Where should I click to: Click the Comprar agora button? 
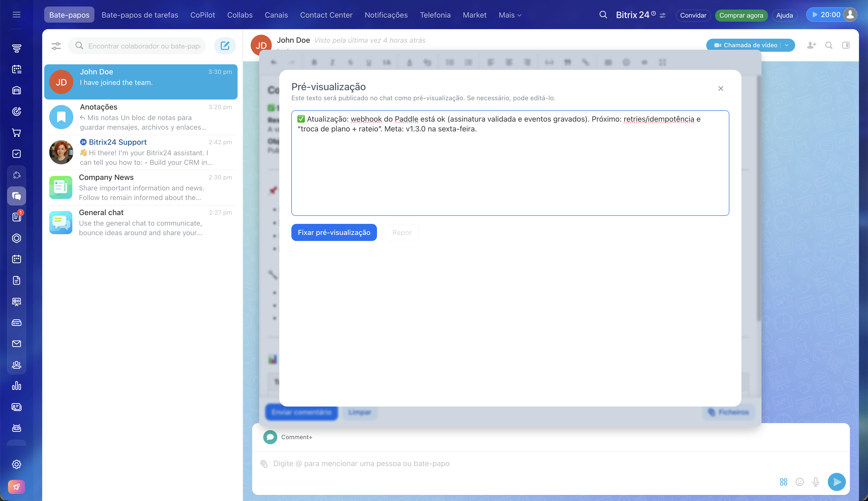[x=741, y=16]
